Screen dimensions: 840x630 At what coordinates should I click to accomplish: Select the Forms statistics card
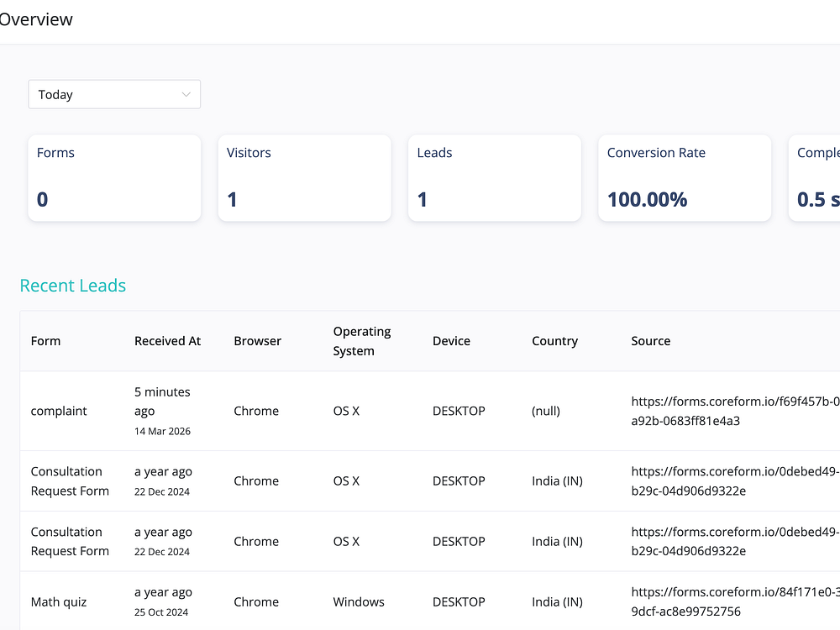(114, 177)
